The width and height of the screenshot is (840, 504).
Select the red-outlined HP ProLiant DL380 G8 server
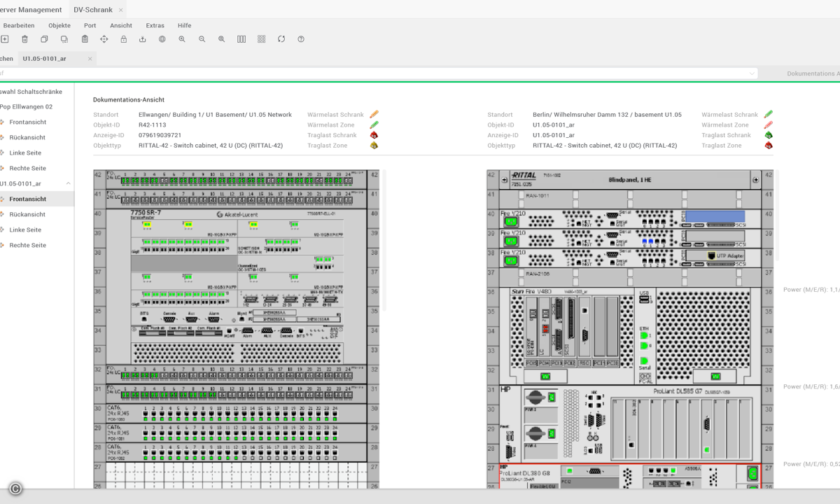(629, 476)
